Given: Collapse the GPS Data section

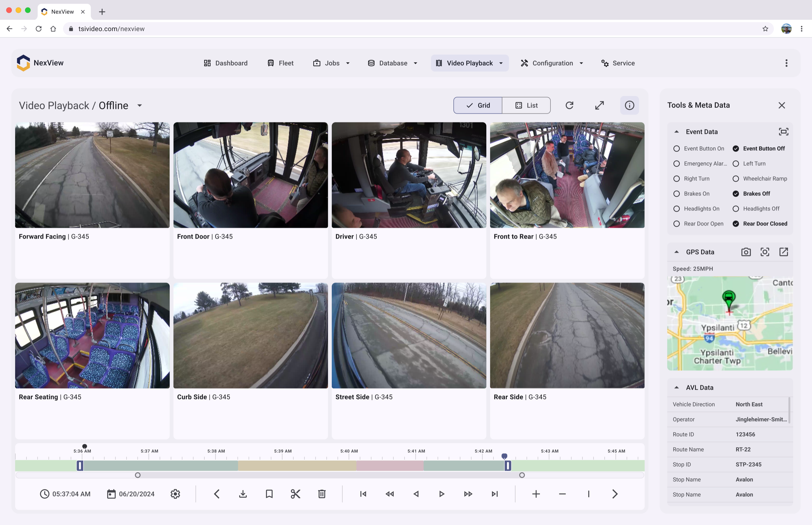Looking at the screenshot, I should pos(677,252).
